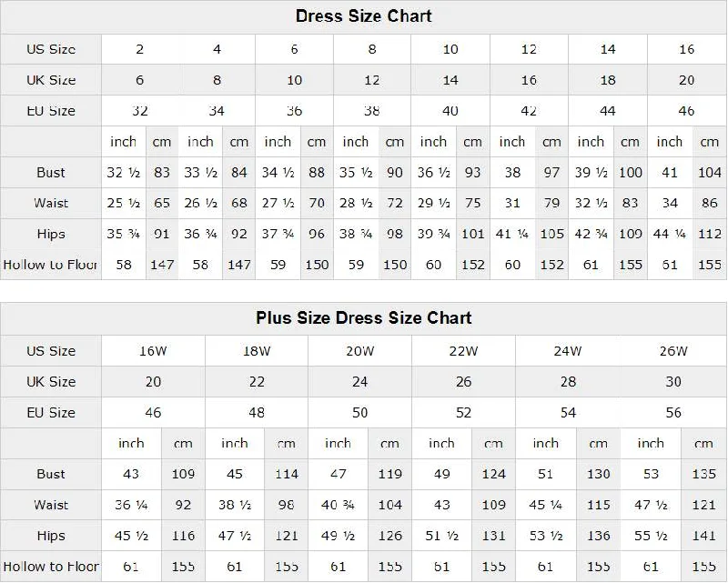Click UK size 12 cell

[x=372, y=80]
